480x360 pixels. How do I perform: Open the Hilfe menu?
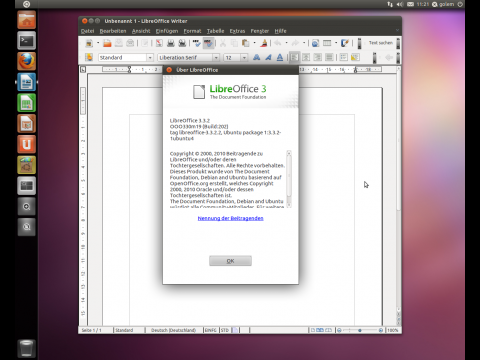click(281, 31)
